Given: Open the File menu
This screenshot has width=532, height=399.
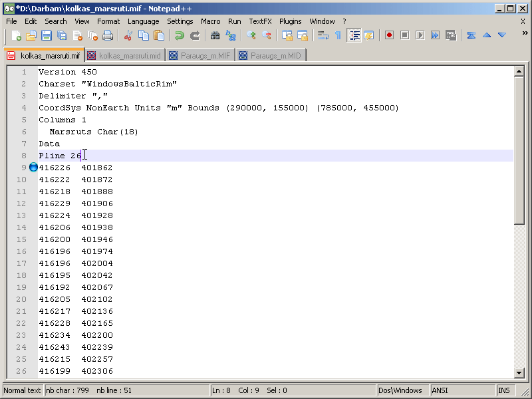Looking at the screenshot, I should coord(11,21).
